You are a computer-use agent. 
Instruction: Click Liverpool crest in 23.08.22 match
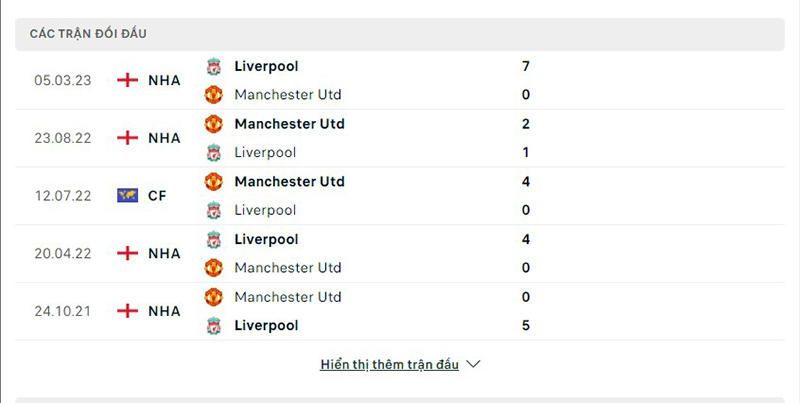tap(213, 153)
